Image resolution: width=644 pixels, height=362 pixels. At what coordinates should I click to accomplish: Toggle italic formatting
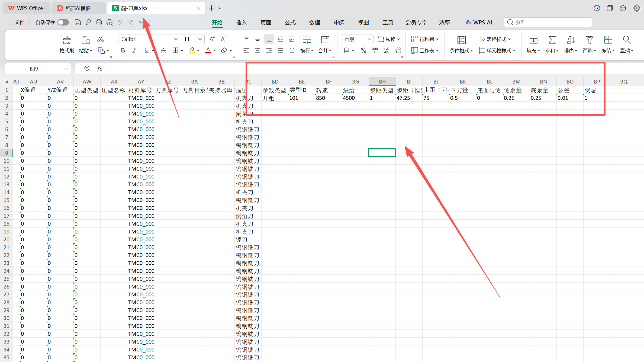(x=134, y=50)
